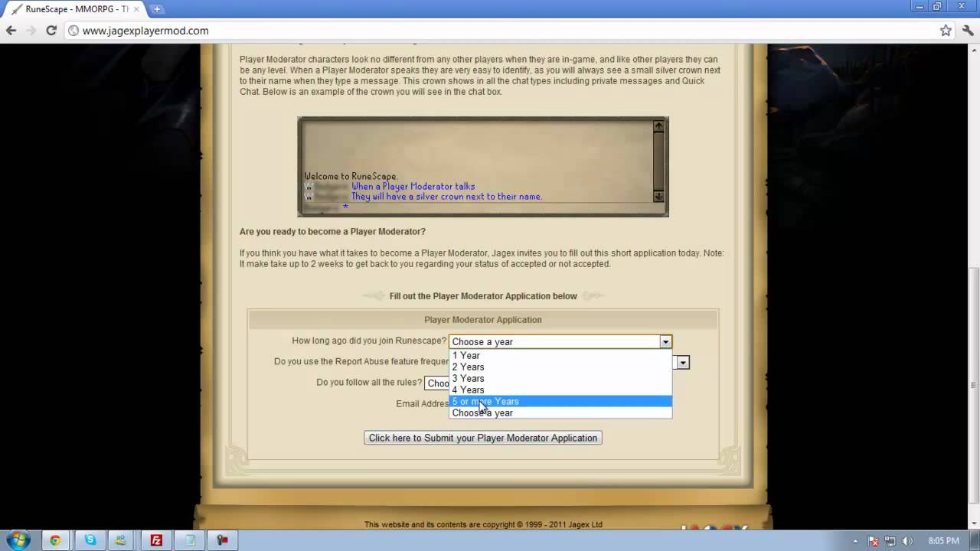Click the Jagex Ltd copyright footer text
This screenshot has height=551, width=980.
[x=483, y=524]
